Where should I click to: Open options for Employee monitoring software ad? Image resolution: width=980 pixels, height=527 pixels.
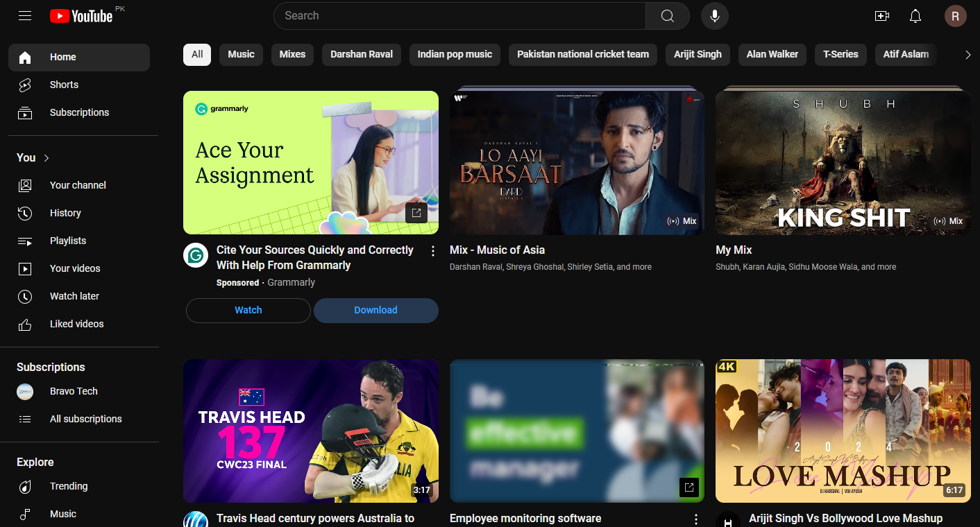pos(696,519)
